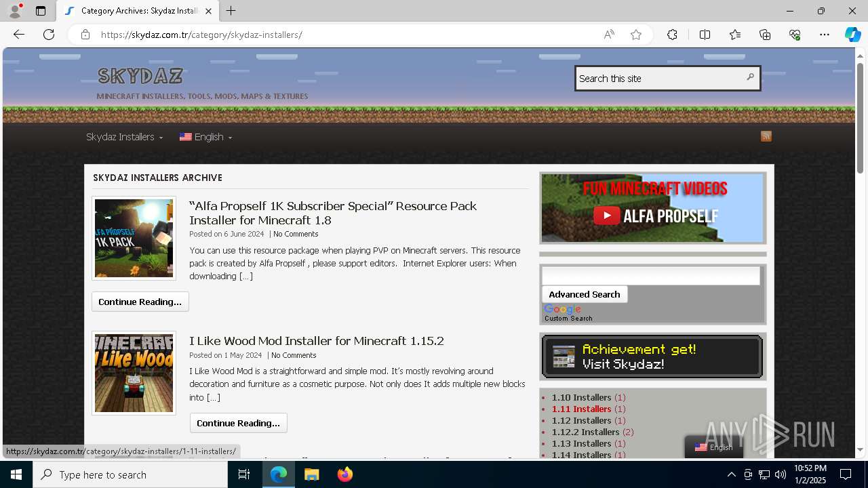Image resolution: width=868 pixels, height=488 pixels.
Task: Open the Collections icon
Action: (765, 35)
